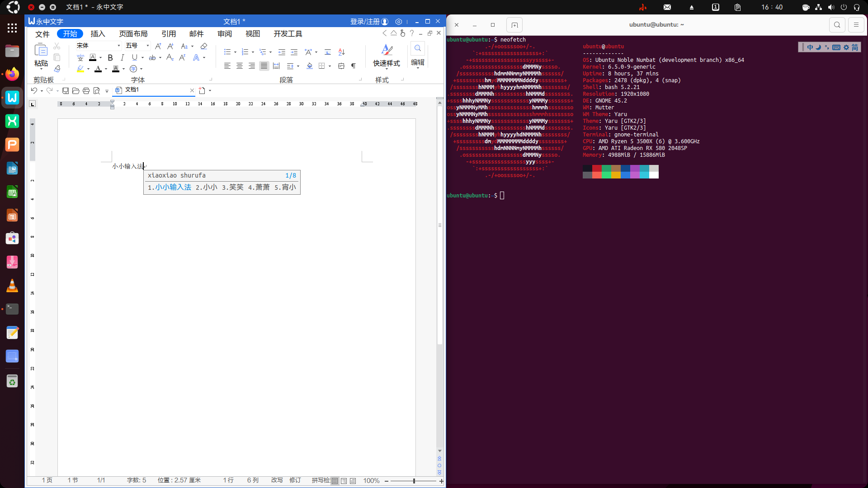868x488 pixels.
Task: Click the Undo arrow in quick toolbar
Action: point(34,90)
